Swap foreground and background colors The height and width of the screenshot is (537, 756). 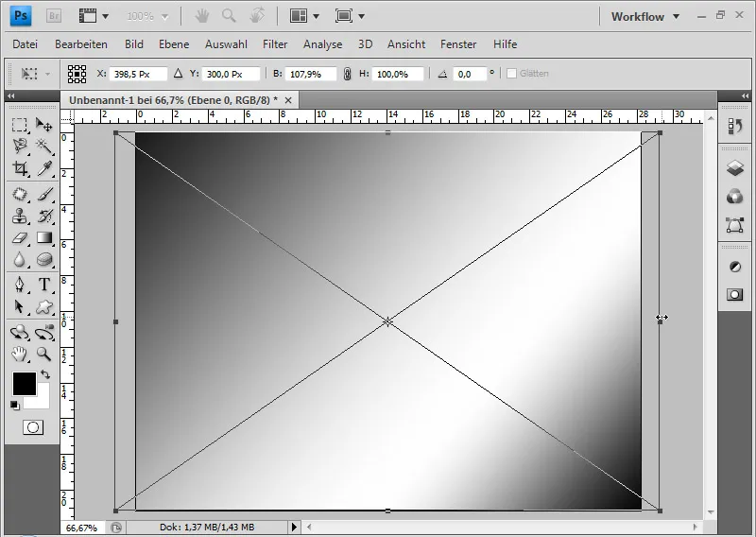coord(45,374)
